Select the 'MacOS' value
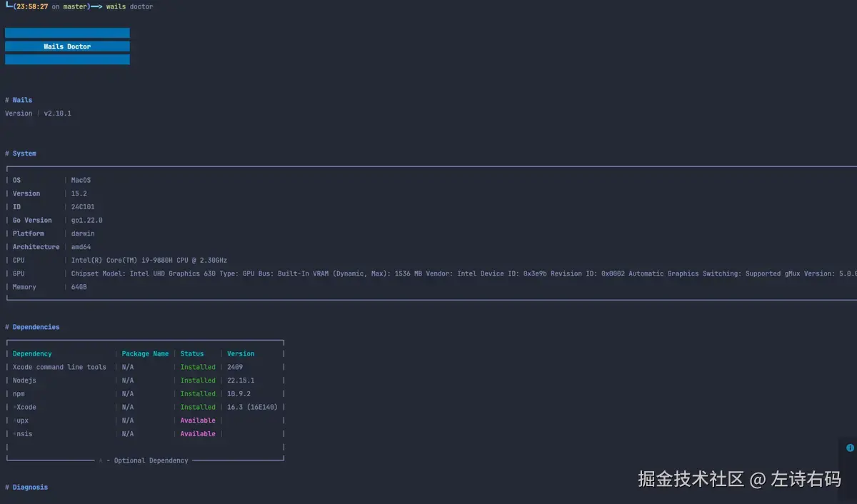This screenshot has width=857, height=504. (x=81, y=181)
